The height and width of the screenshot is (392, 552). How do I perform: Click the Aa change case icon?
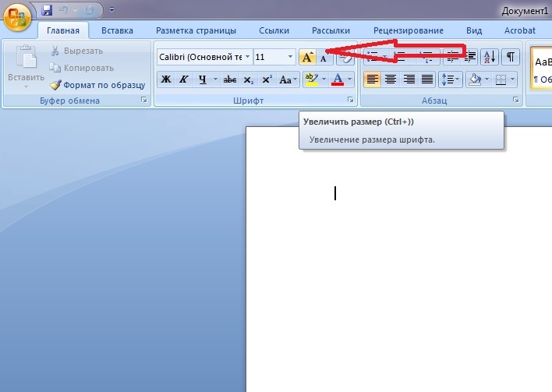point(288,79)
